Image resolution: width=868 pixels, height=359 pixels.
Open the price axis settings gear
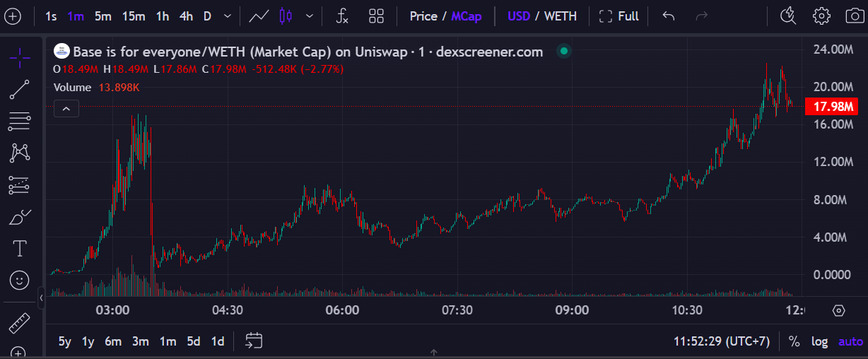point(839,310)
